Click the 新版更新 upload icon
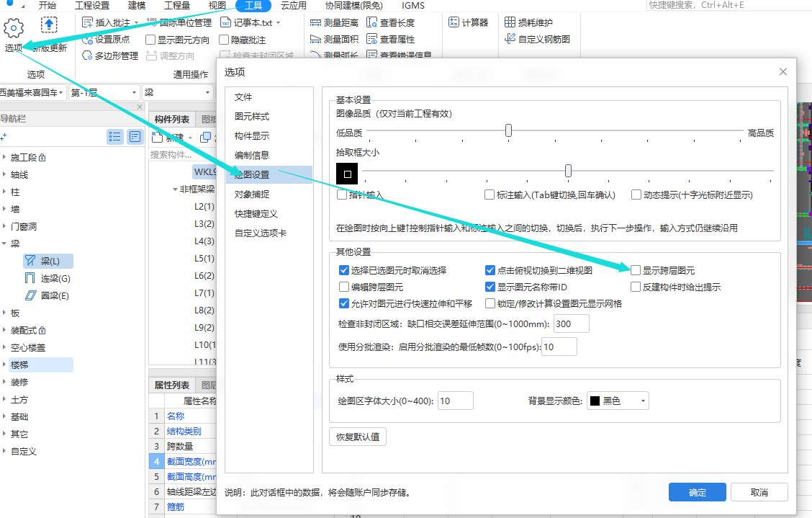The height and width of the screenshot is (518, 812). pos(49,25)
